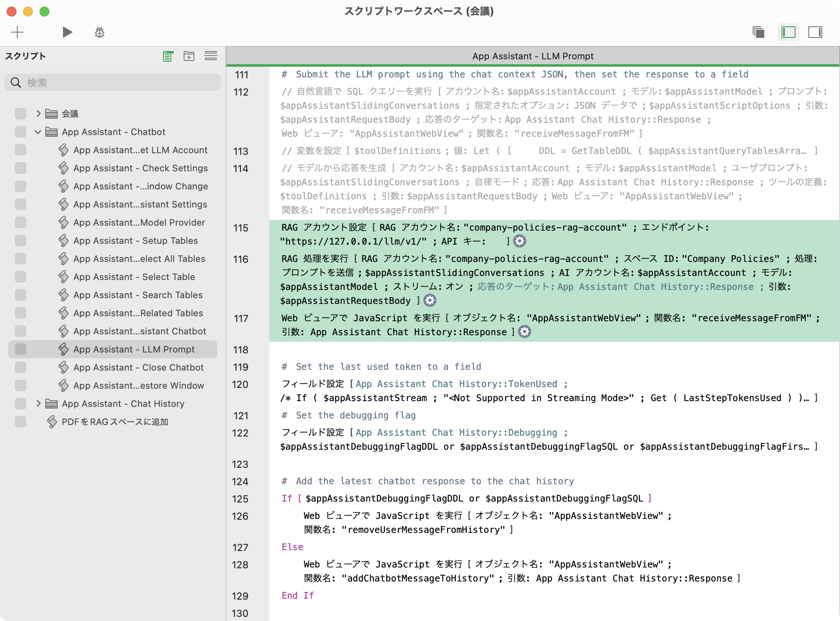This screenshot has height=621, width=840.
Task: Select script App Assistant - Search Tables
Action: [x=138, y=295]
